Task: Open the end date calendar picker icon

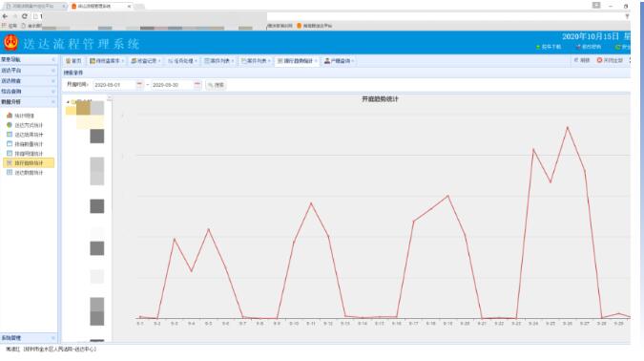Action: coord(197,85)
